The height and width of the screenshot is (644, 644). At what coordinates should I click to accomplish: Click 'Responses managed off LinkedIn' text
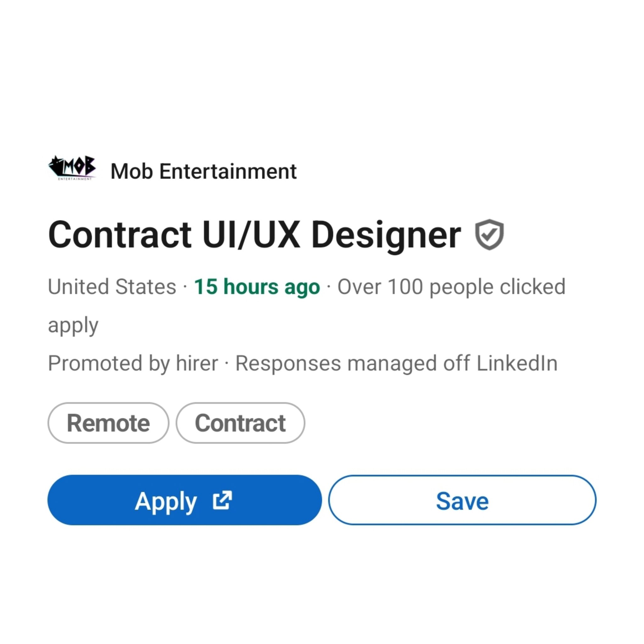[396, 363]
